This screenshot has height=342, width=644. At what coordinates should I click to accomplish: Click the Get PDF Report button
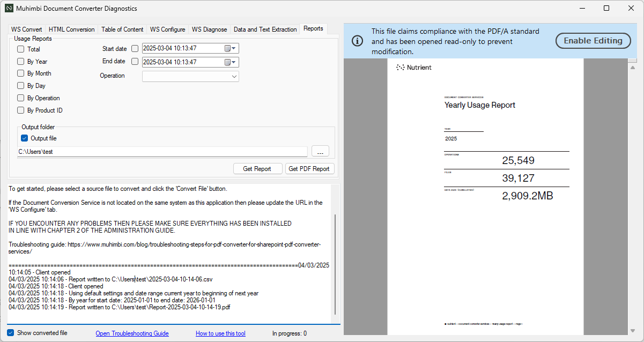pos(310,168)
